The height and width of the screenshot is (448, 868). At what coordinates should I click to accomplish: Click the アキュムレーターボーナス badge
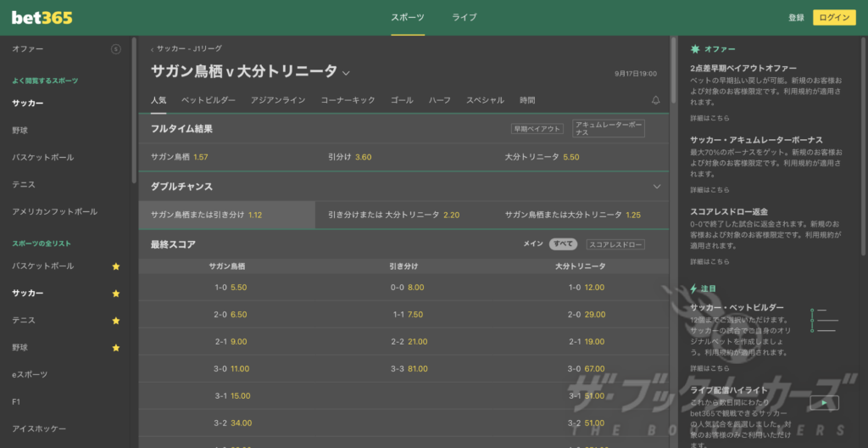pyautogui.click(x=609, y=129)
